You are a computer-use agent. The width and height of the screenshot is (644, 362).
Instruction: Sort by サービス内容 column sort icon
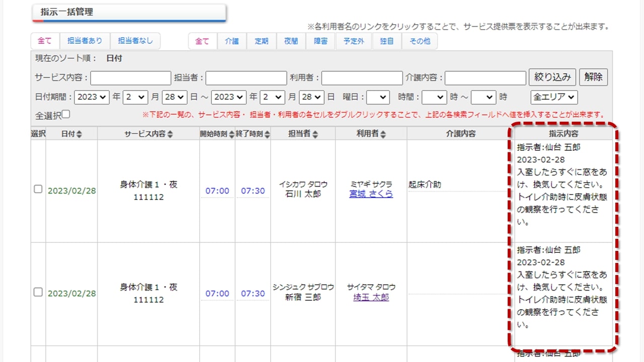(170, 134)
